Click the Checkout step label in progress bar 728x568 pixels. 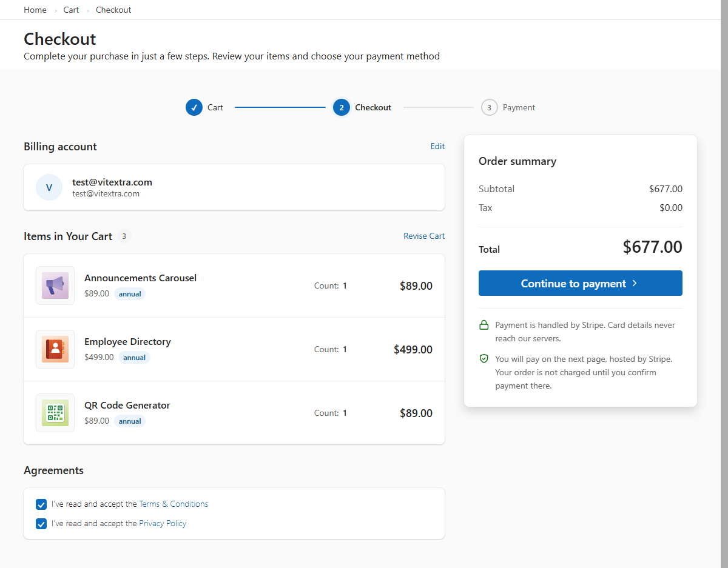pos(373,107)
